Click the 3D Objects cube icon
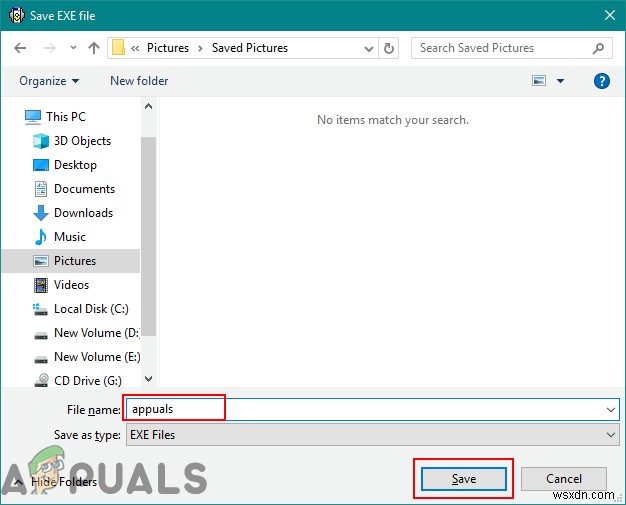Image resolution: width=626 pixels, height=505 pixels. pyautogui.click(x=41, y=141)
